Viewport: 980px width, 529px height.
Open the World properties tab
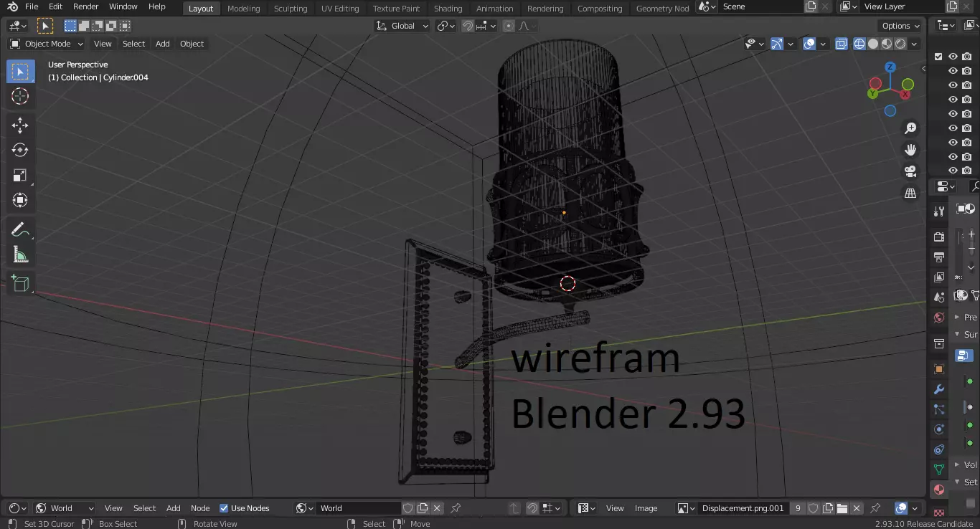[x=938, y=318]
